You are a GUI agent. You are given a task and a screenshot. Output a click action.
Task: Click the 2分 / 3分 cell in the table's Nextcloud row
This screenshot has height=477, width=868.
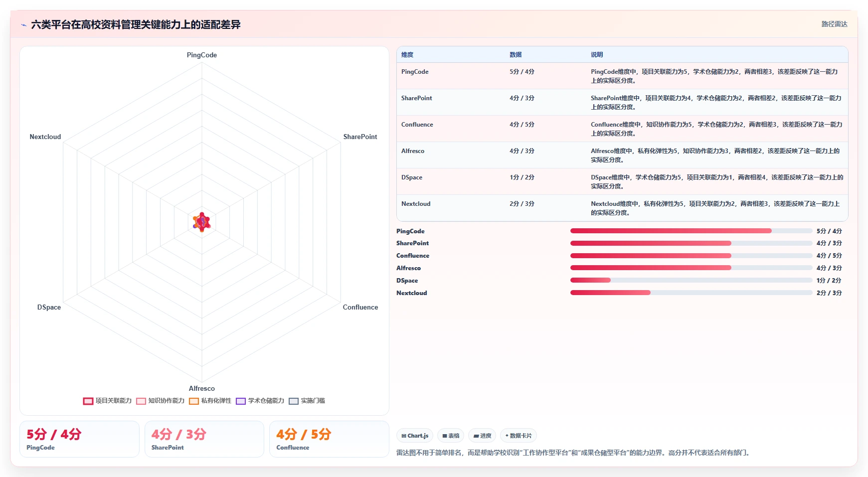coord(522,204)
